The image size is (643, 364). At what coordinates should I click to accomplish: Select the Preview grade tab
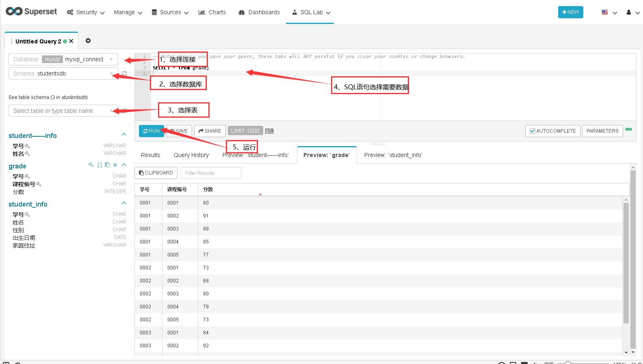point(327,155)
